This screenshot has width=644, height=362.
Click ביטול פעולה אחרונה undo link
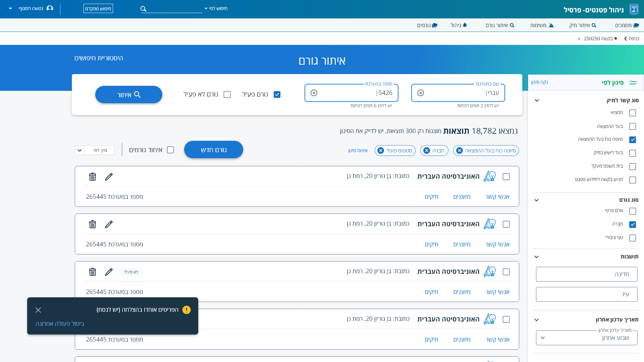60,324
